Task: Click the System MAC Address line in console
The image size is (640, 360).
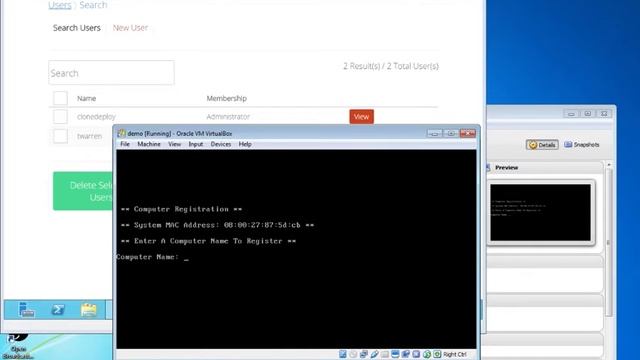Action: click(218, 225)
